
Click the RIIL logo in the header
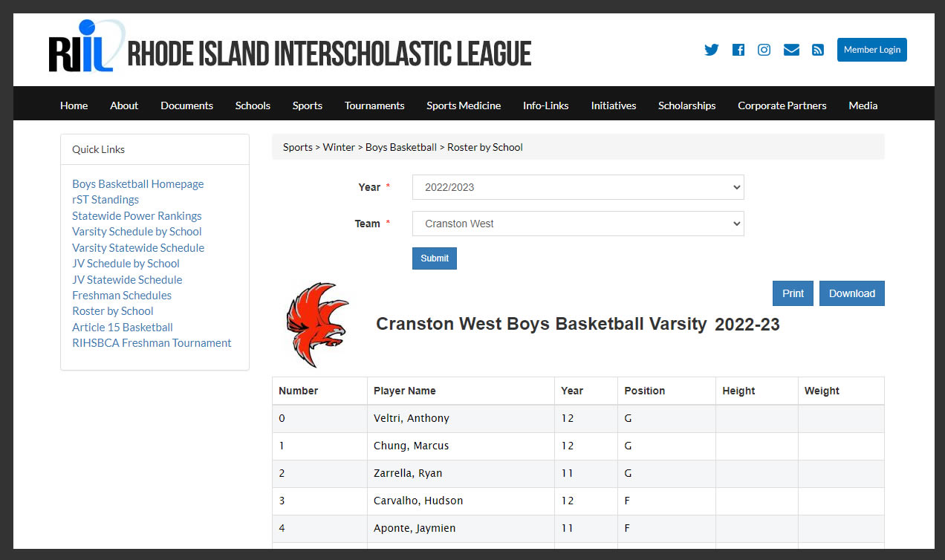(85, 46)
